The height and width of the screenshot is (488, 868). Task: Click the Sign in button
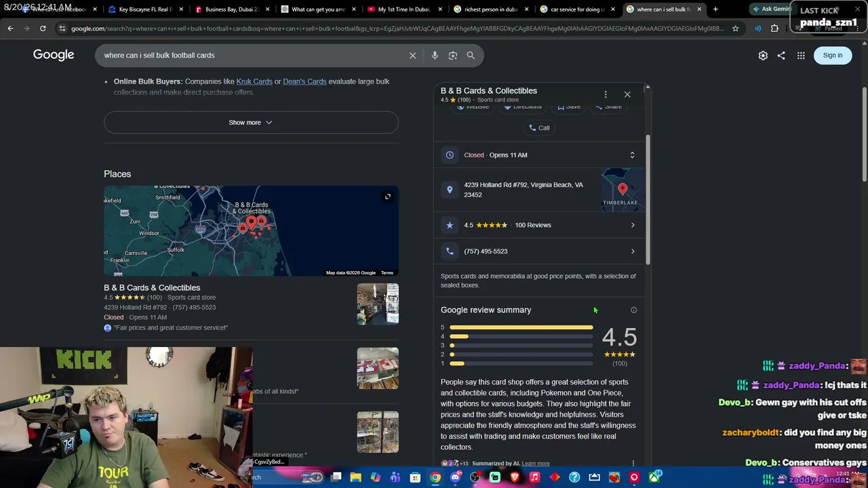pyautogui.click(x=833, y=56)
